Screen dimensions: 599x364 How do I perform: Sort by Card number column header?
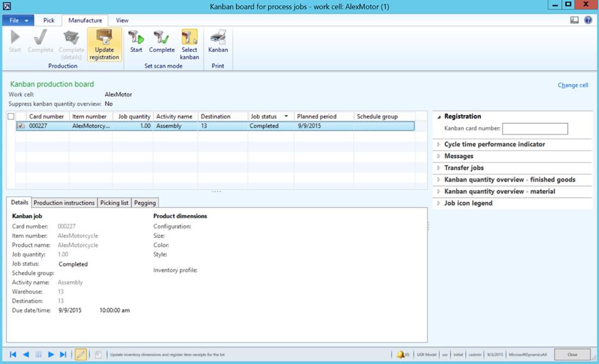pyautogui.click(x=47, y=116)
